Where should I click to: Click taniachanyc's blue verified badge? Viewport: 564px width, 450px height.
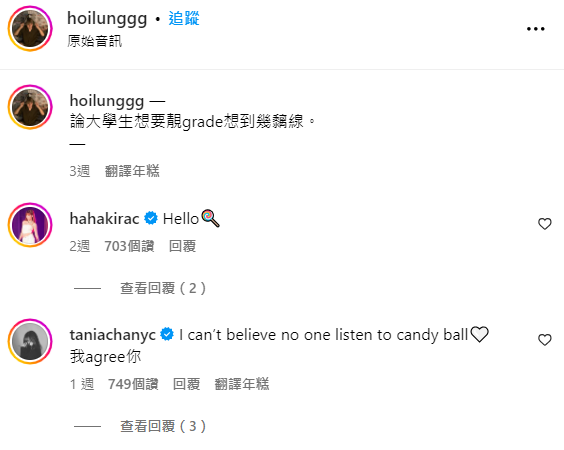tap(167, 334)
